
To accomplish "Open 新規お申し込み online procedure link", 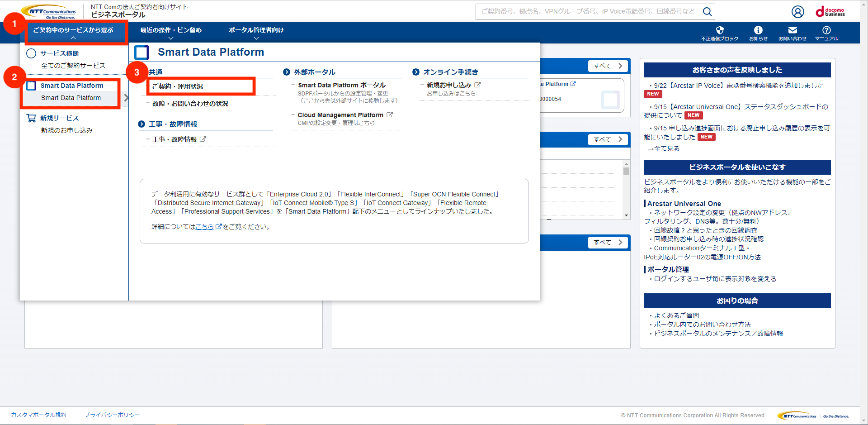I will (x=449, y=85).
